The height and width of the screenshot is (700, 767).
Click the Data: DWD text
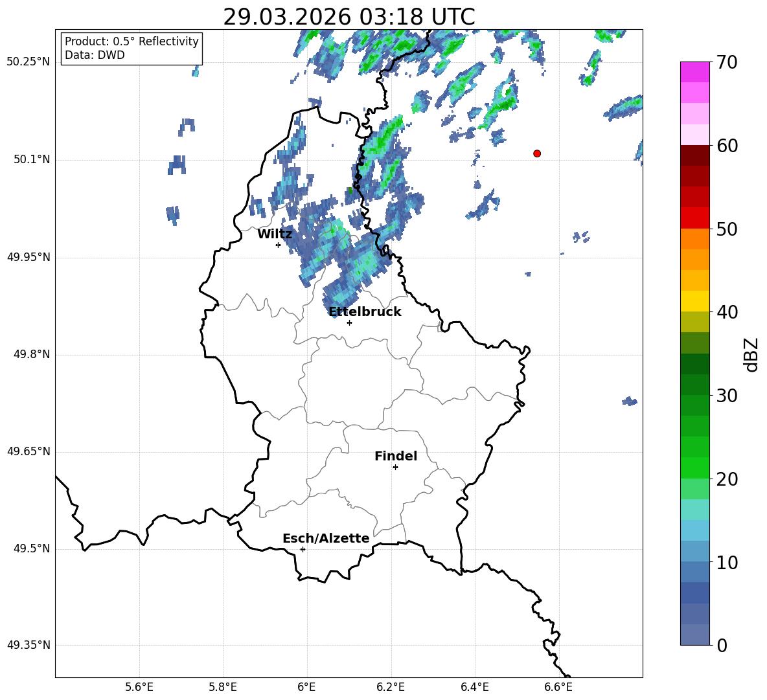point(95,55)
